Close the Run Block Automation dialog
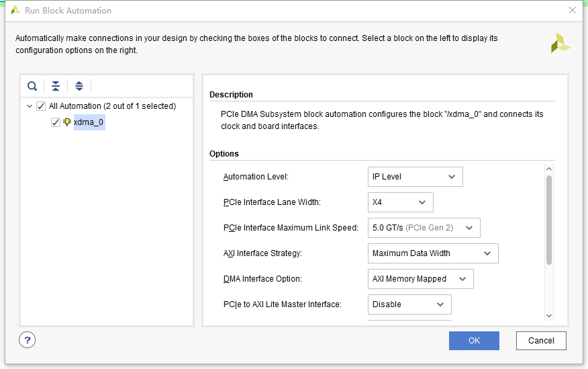Viewport: 588px width, 369px height. point(572,11)
